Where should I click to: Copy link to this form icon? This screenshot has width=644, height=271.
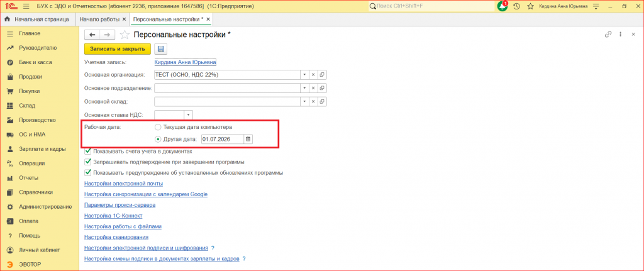coord(608,35)
